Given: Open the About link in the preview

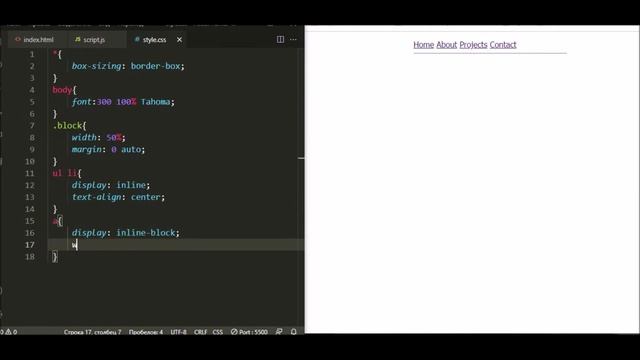Looking at the screenshot, I should [447, 45].
